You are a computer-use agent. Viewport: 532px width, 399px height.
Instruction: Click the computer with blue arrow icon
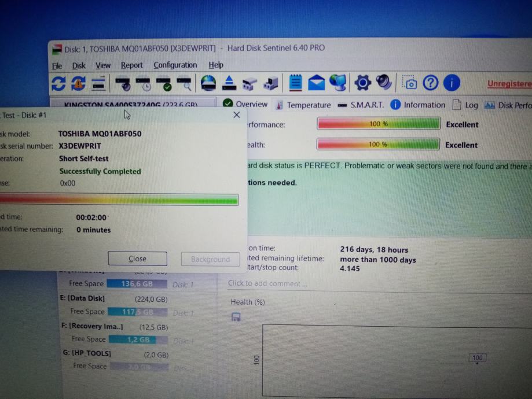coord(270,83)
